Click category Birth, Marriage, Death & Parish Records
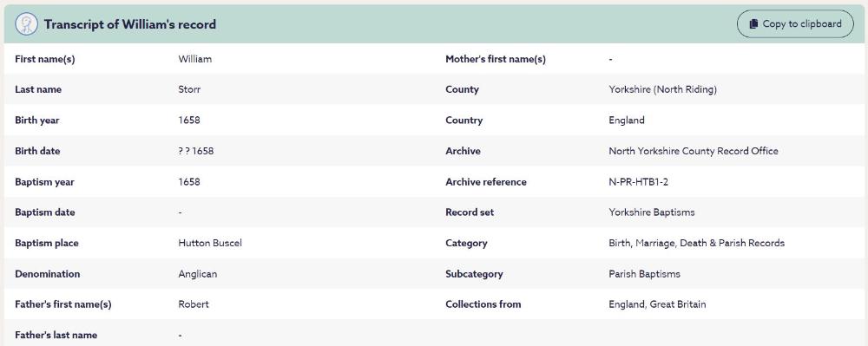Viewport: 868px width, 346px height. click(x=696, y=243)
